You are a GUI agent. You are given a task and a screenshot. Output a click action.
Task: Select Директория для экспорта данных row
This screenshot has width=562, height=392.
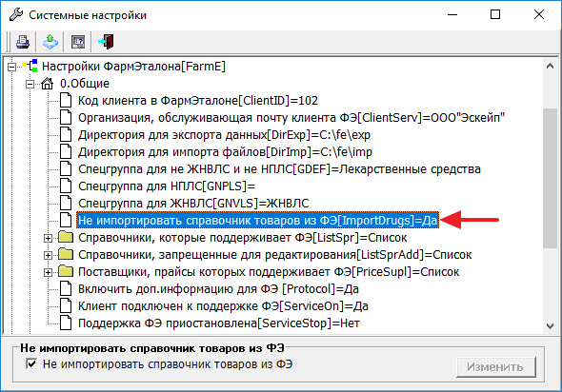224,135
